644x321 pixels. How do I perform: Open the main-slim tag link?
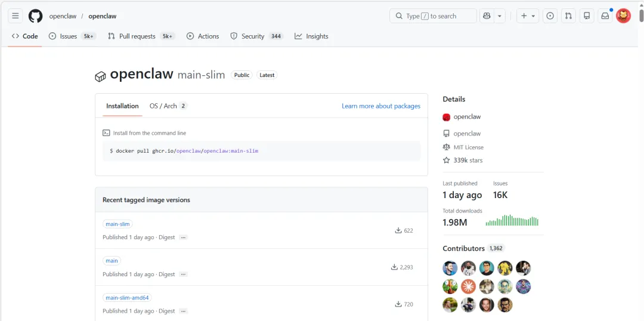coord(117,224)
